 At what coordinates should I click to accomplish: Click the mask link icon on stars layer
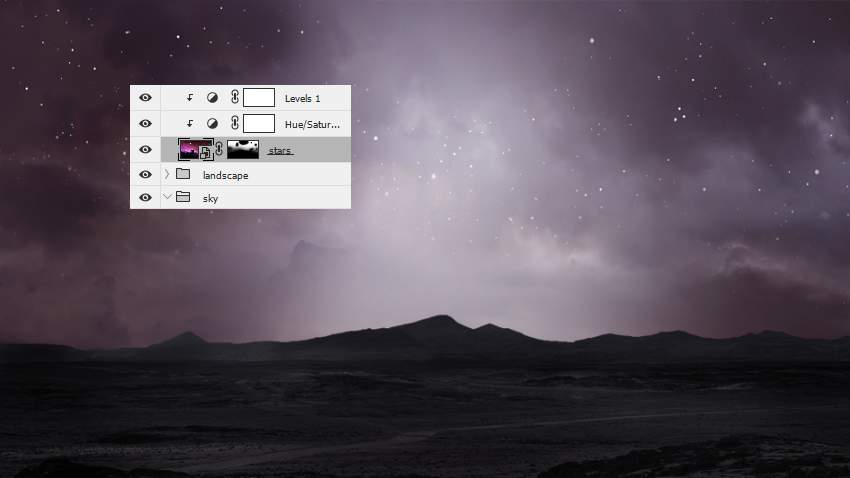pyautogui.click(x=219, y=149)
